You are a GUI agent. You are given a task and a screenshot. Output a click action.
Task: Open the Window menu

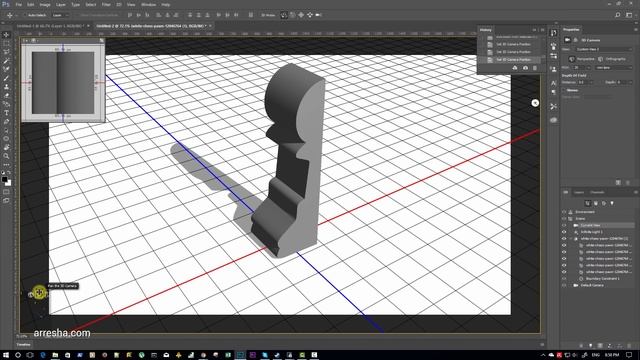pyautogui.click(x=149, y=4)
